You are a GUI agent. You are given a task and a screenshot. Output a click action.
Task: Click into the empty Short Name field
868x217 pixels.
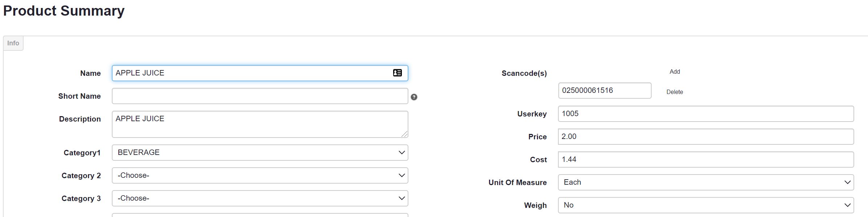click(260, 96)
